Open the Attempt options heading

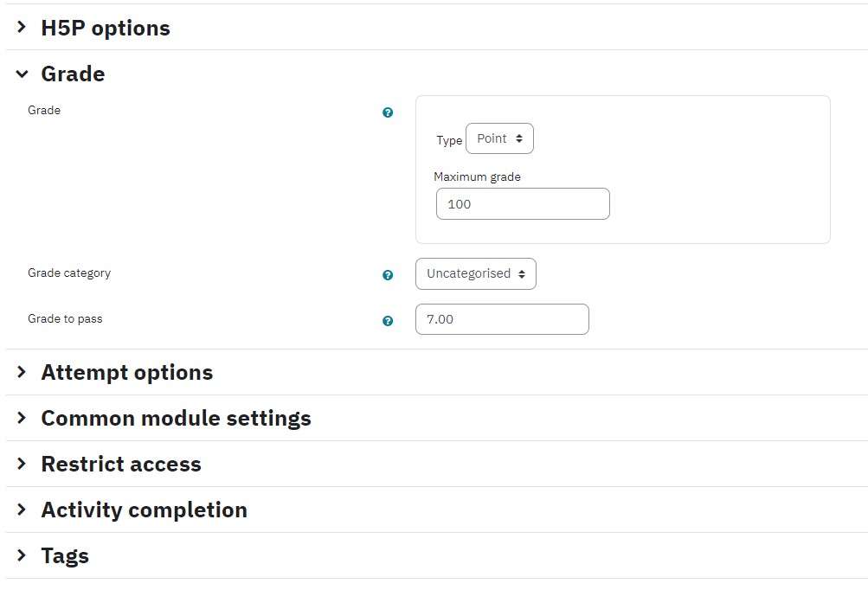pyautogui.click(x=126, y=372)
